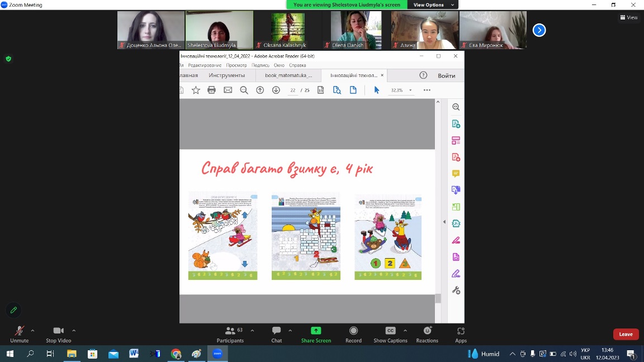Screen dimensions: 644x362
Task: Open the Reactions panel
Action: click(427, 334)
